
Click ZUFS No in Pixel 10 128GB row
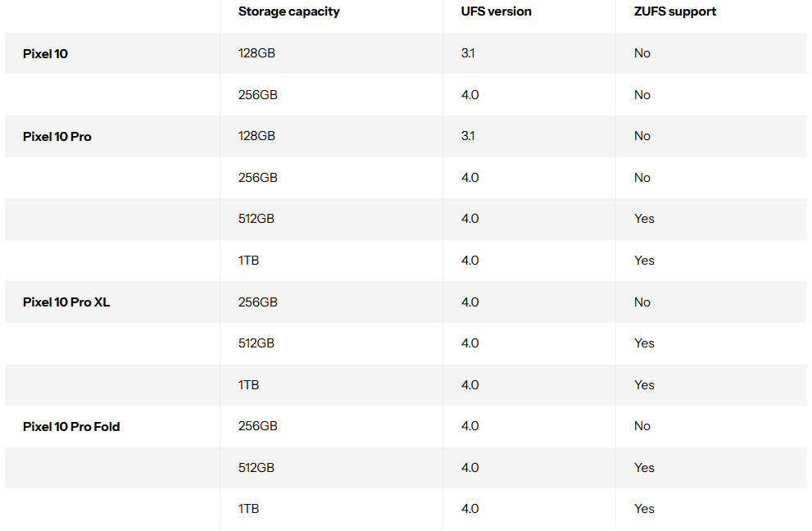click(642, 53)
